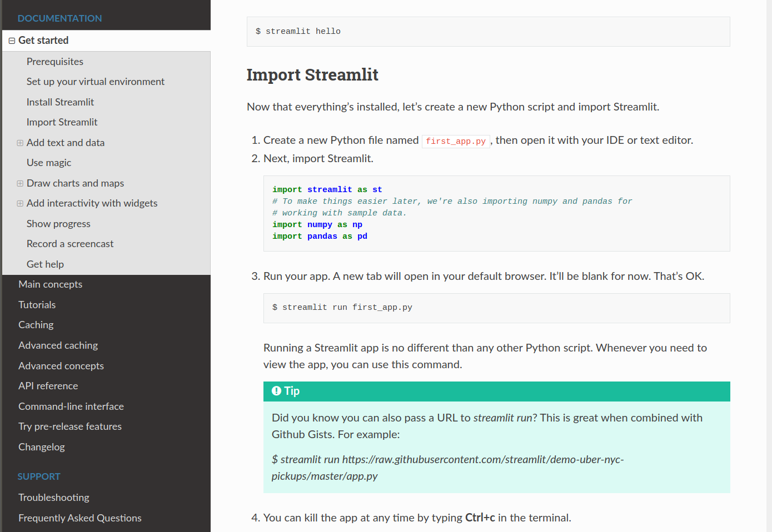Select Import Streamlit in the sidebar
Viewport: 772px width, 532px height.
[62, 122]
